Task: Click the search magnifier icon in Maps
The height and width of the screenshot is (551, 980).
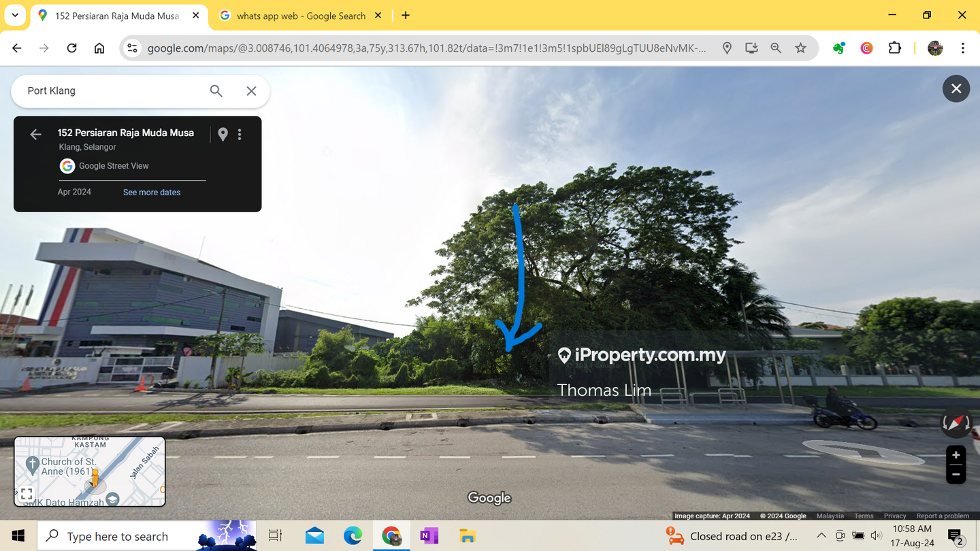Action: click(x=216, y=91)
